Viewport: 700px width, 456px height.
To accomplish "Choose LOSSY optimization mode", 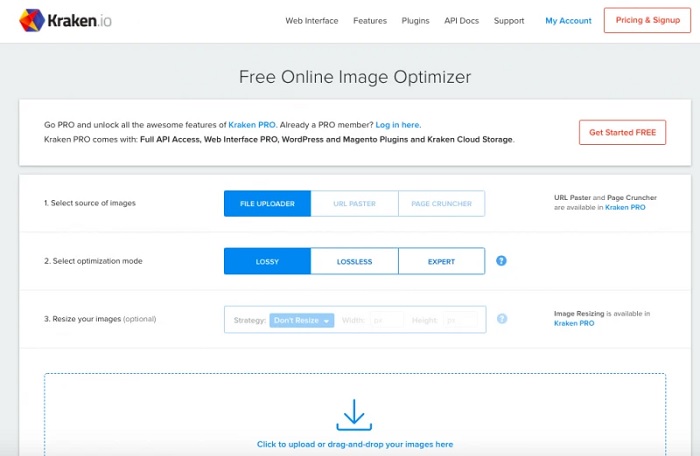I will tap(267, 262).
